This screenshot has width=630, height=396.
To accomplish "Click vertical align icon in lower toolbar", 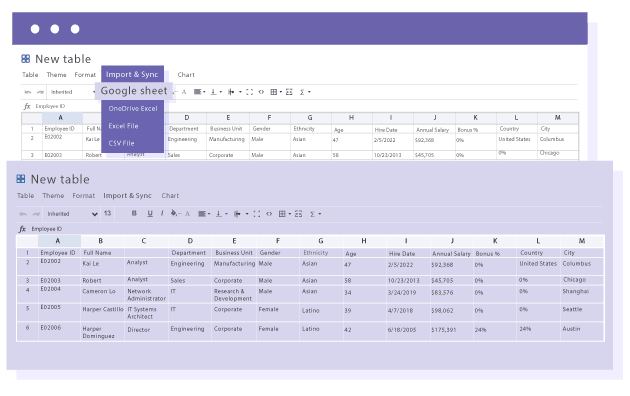I will pos(219,214).
